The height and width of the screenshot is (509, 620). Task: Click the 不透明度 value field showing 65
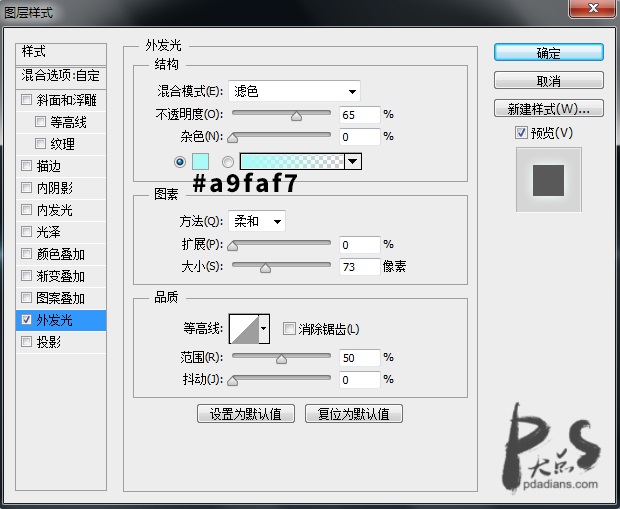tap(360, 115)
